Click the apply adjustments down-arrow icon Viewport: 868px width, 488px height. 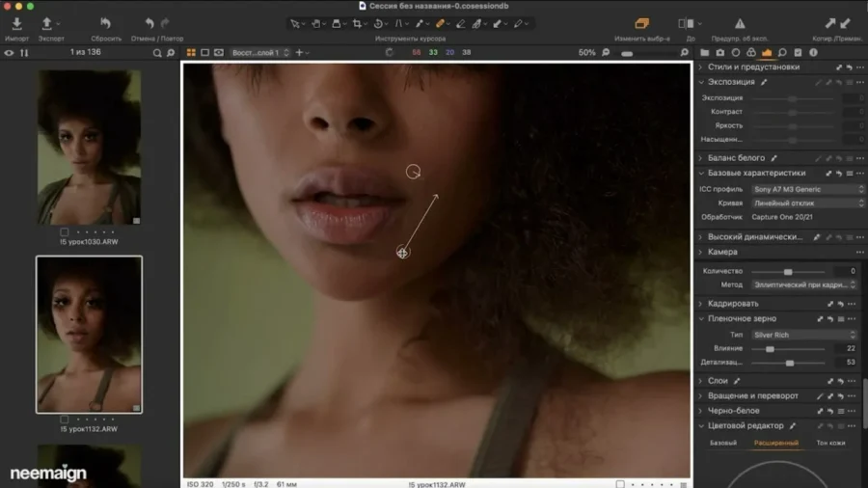[845, 23]
